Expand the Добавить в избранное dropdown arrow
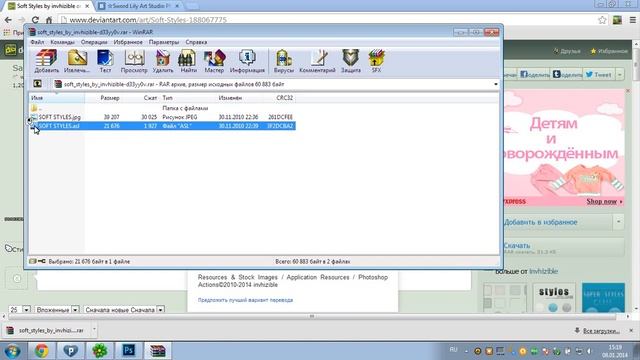 (618, 222)
